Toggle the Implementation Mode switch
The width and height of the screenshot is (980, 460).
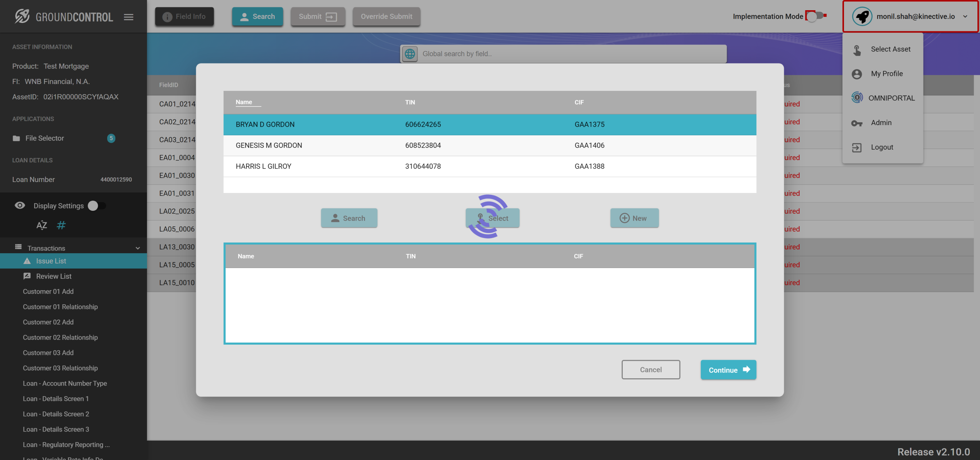click(x=816, y=16)
